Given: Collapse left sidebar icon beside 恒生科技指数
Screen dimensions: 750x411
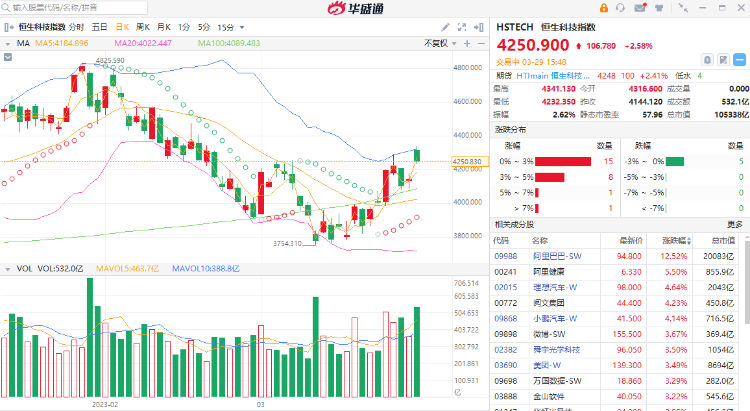Looking at the screenshot, I should (x=7, y=27).
